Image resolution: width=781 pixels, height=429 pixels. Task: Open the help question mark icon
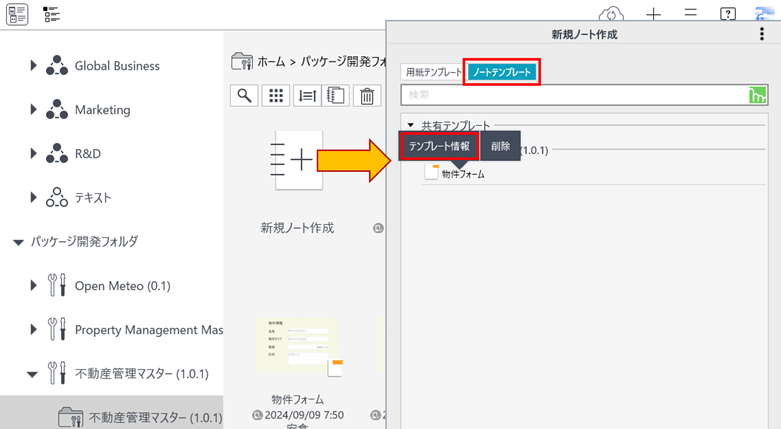coord(728,13)
